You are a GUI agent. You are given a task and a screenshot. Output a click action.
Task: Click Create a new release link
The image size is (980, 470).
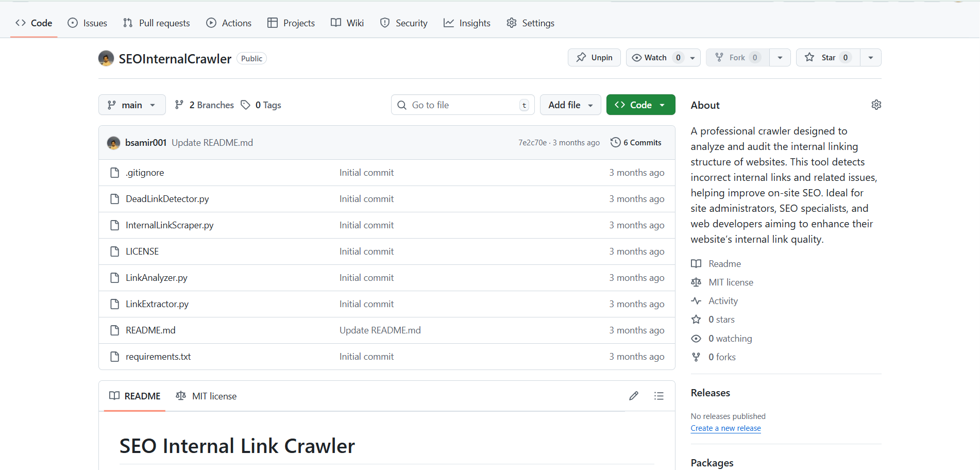(725, 428)
